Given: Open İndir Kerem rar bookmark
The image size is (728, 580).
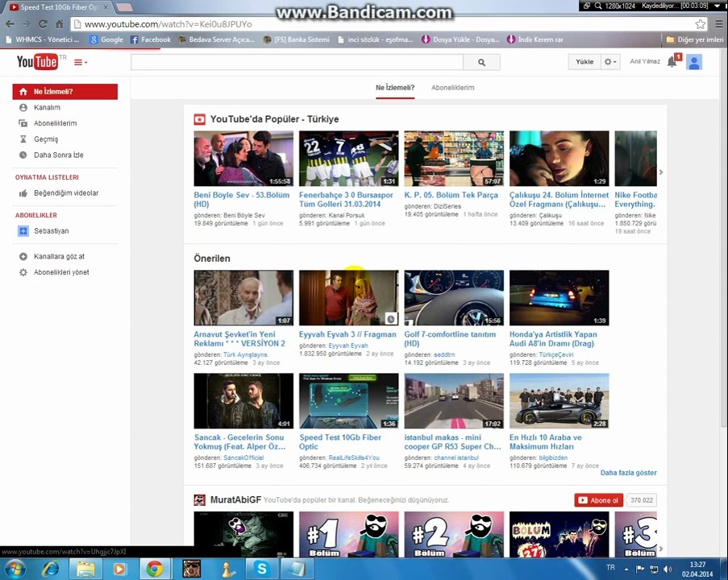Looking at the screenshot, I should (535, 39).
